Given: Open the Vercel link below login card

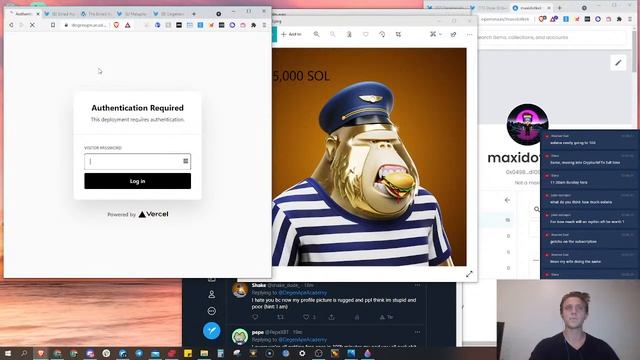Looking at the screenshot, I should [x=153, y=214].
